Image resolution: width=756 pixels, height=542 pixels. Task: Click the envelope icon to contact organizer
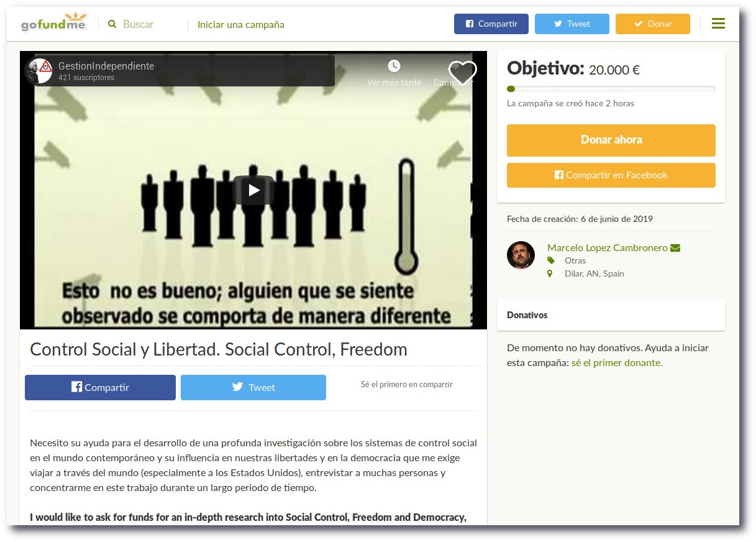[x=675, y=248]
